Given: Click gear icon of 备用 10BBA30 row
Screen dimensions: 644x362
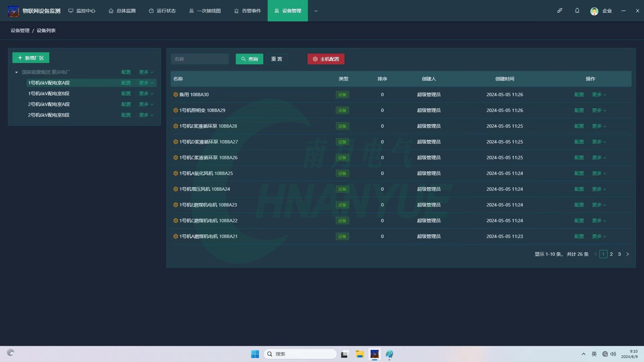Looking at the screenshot, I should click(175, 95).
